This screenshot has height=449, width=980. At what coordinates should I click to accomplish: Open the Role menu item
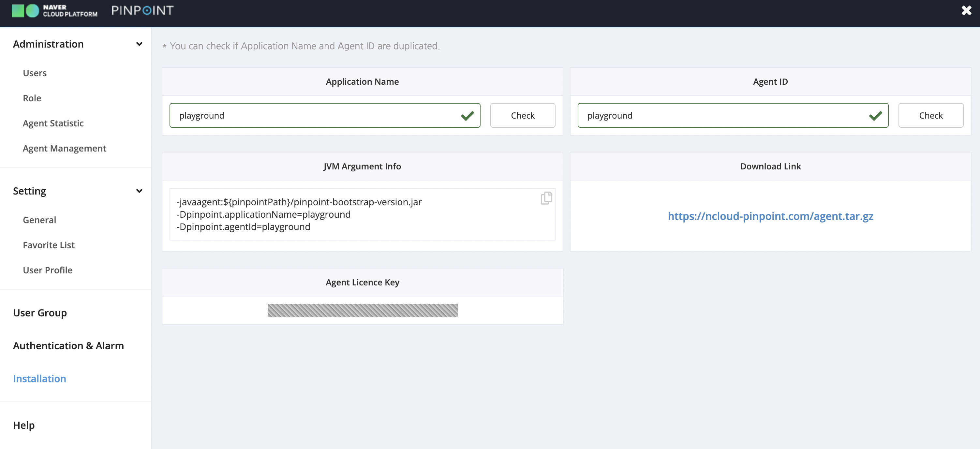[32, 98]
